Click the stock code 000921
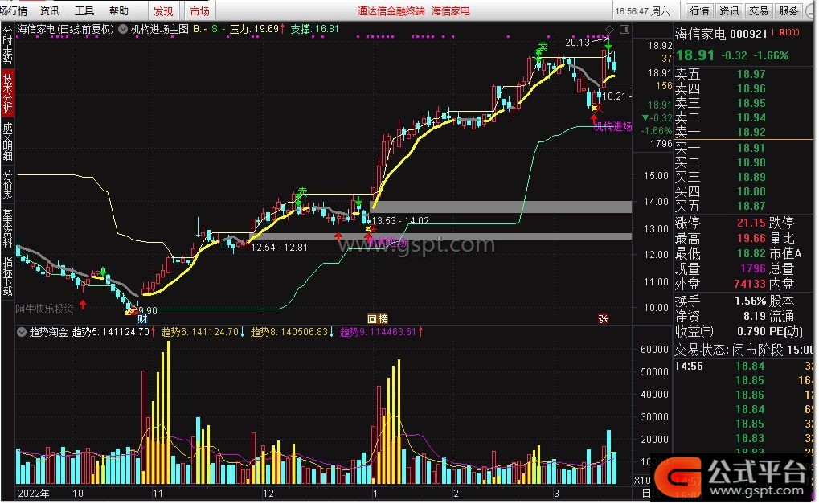Screen dimensions: 819x504 tap(748, 34)
